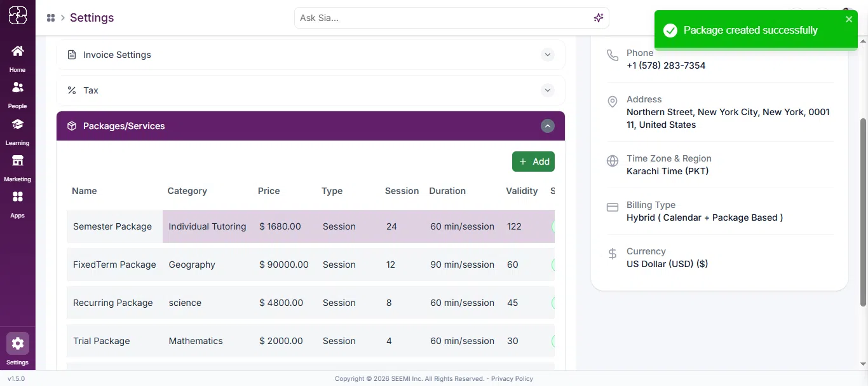Open Settings gear in sidebar

(18, 344)
